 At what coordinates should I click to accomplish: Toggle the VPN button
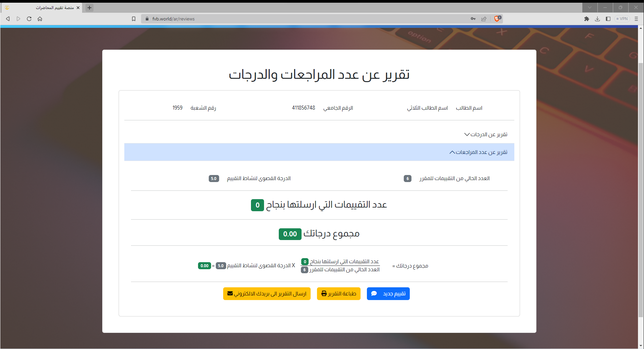[x=622, y=19]
